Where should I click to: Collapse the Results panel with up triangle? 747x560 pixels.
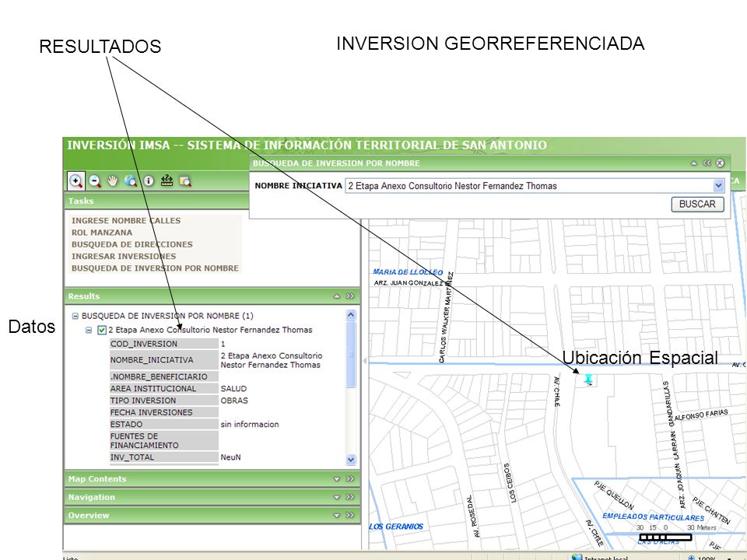[337, 296]
